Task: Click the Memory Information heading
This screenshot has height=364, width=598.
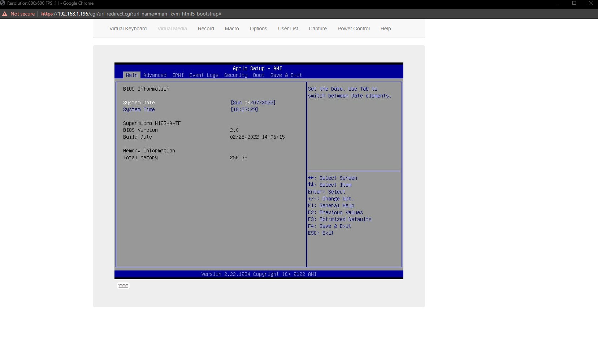Action: [x=149, y=151]
